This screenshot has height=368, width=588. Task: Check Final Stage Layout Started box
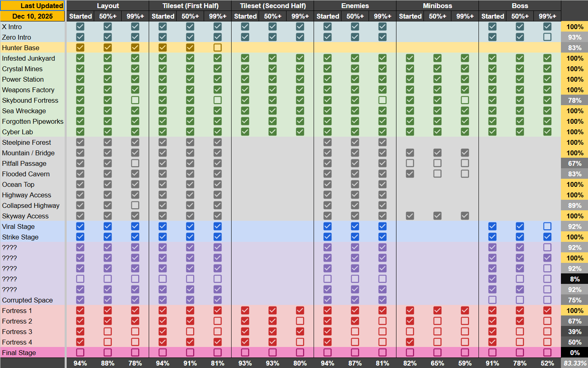80,353
